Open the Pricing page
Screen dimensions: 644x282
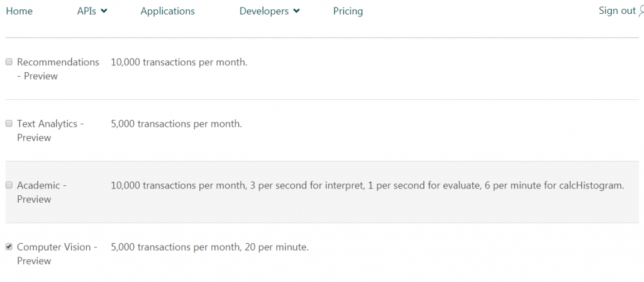348,11
